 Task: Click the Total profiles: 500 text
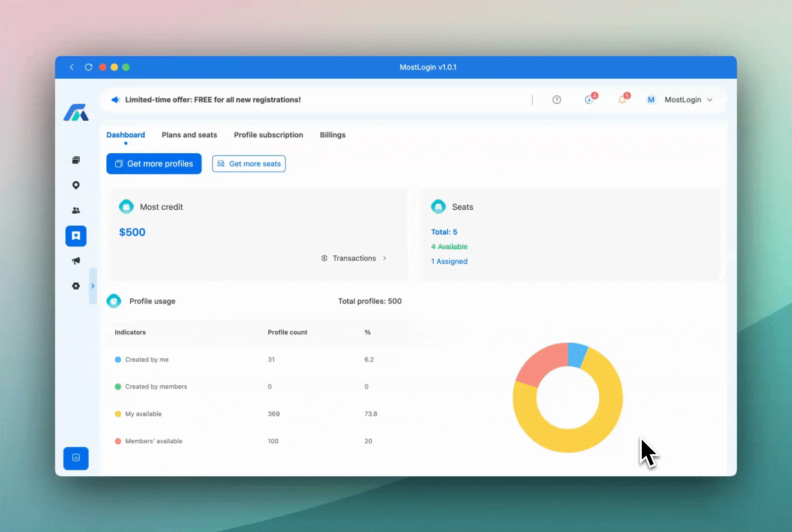(x=370, y=301)
